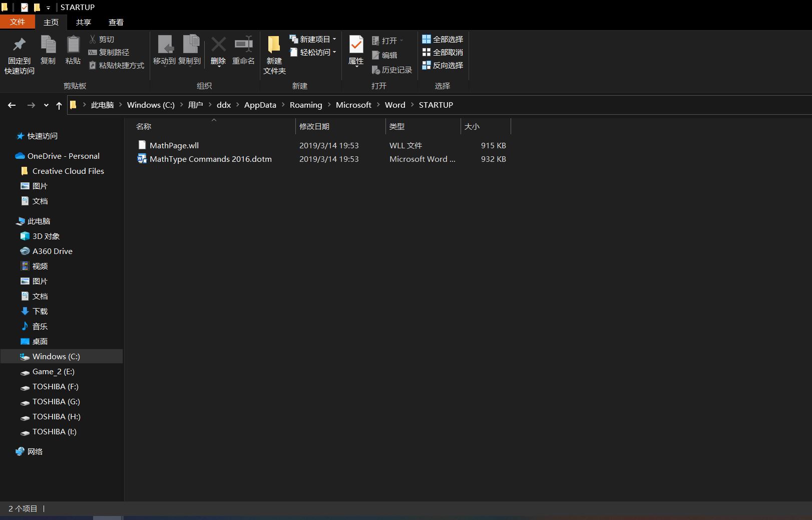
Task: Click the forward navigation arrow
Action: pyautogui.click(x=31, y=105)
